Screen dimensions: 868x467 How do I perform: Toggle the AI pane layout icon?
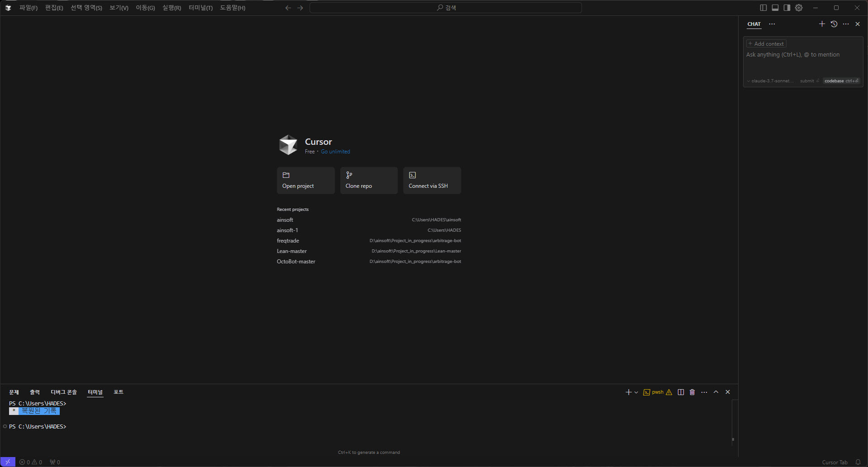787,8
